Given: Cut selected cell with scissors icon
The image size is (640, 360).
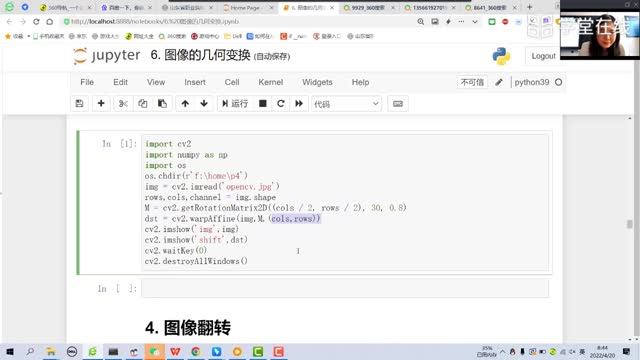Looking at the screenshot, I should (123, 104).
